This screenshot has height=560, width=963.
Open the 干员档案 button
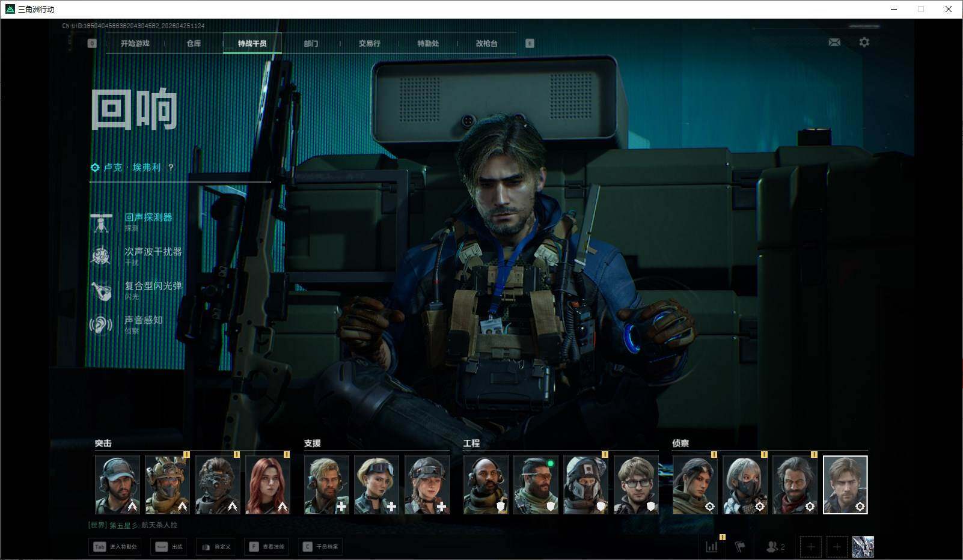coord(321,547)
